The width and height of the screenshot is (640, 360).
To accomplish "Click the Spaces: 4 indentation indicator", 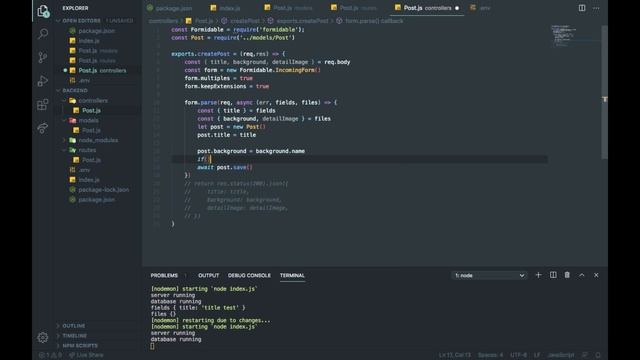I will (490, 355).
